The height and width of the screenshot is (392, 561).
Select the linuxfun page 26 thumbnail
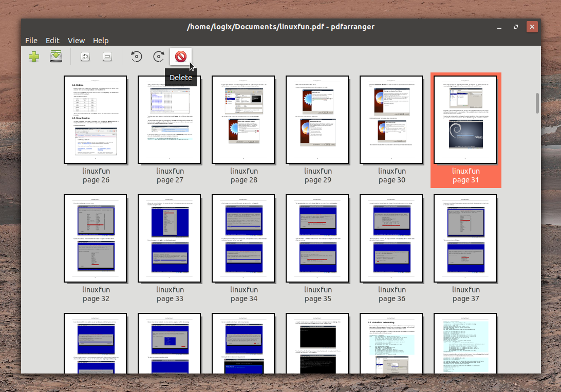tap(96, 120)
